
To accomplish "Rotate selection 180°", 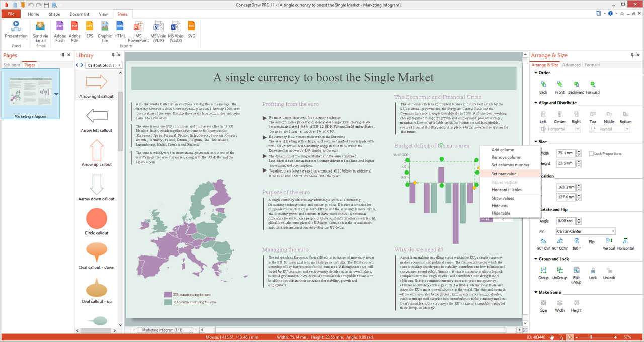I will click(x=577, y=244).
